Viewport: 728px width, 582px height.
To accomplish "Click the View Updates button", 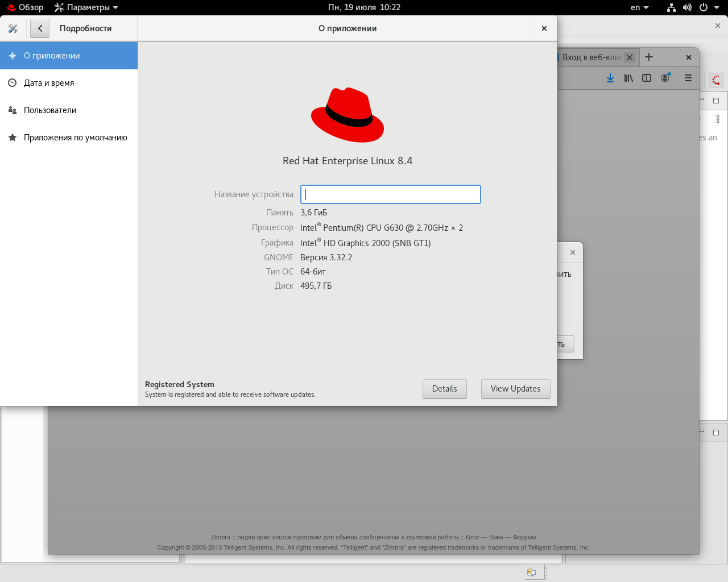I will pyautogui.click(x=516, y=389).
